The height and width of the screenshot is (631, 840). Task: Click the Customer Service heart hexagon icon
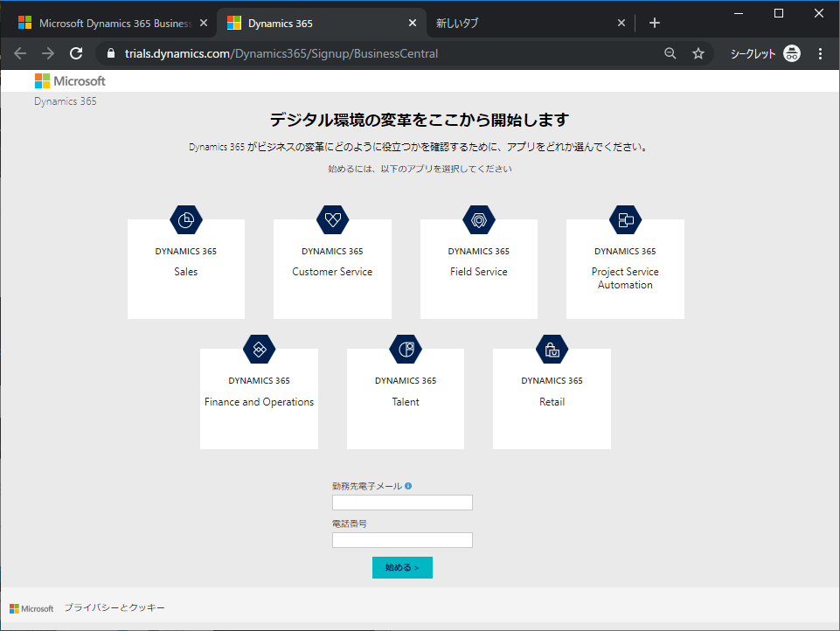(x=333, y=219)
